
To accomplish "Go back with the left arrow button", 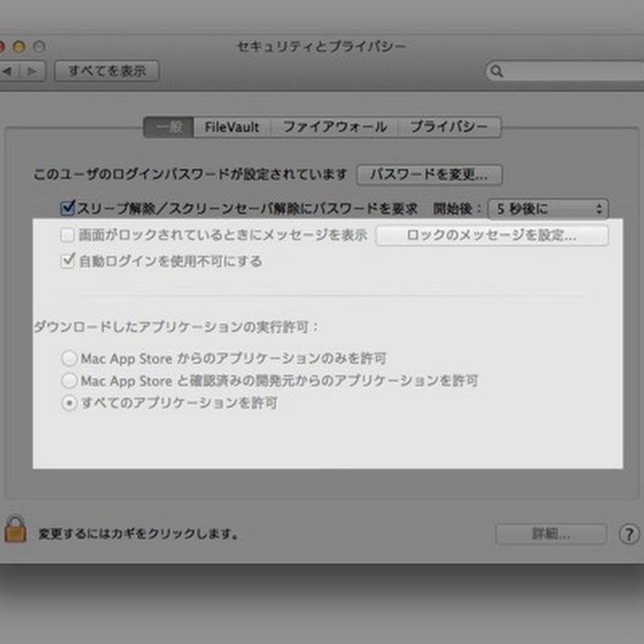I will click(8, 71).
